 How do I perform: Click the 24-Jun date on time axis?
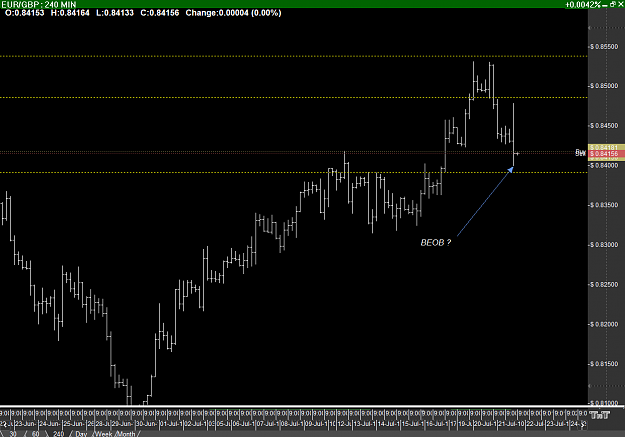click(x=49, y=424)
